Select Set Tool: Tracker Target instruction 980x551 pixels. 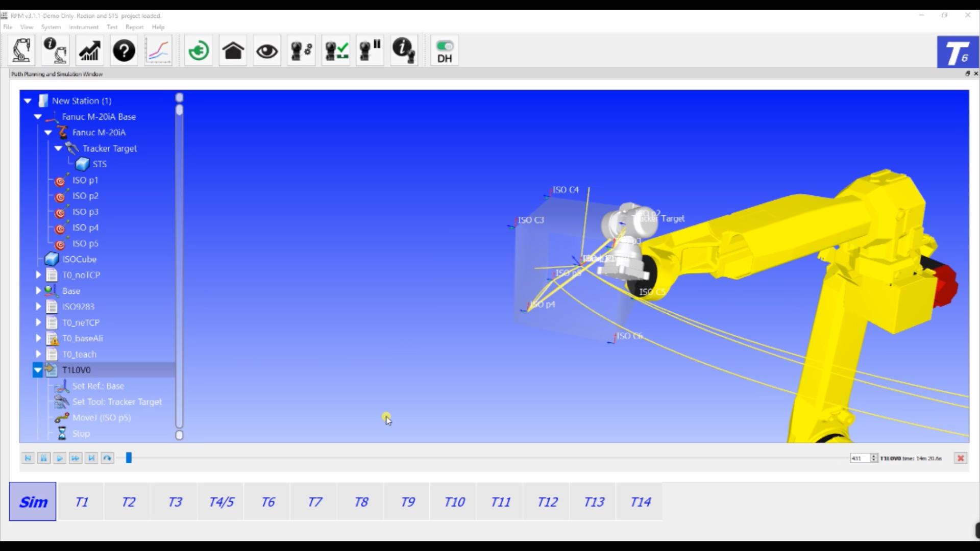click(x=117, y=402)
